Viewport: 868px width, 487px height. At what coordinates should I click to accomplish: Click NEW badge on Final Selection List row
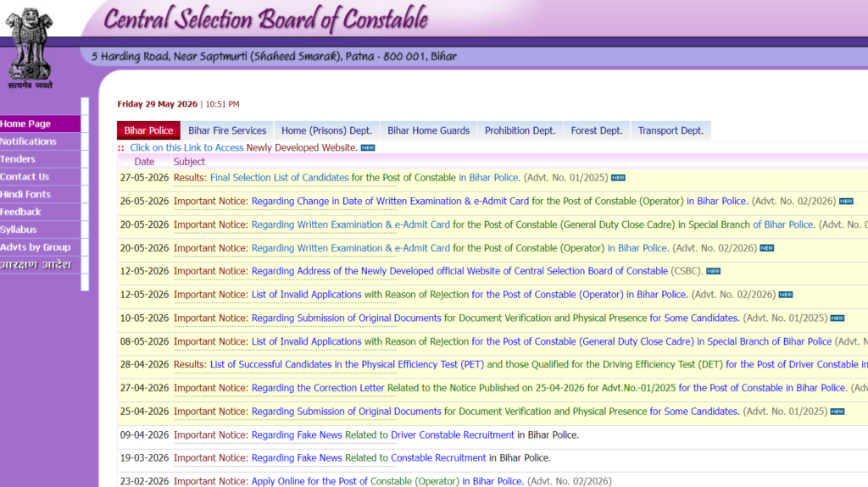click(x=618, y=178)
